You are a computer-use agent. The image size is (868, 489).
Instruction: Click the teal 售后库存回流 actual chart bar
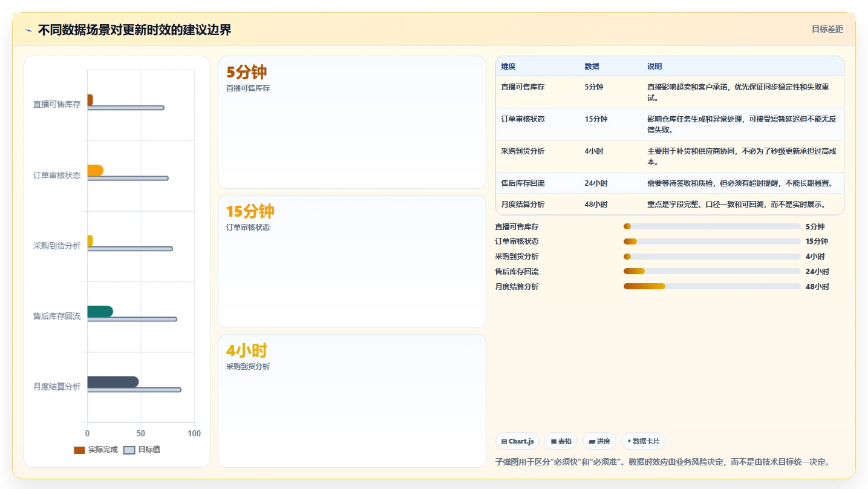(x=100, y=312)
